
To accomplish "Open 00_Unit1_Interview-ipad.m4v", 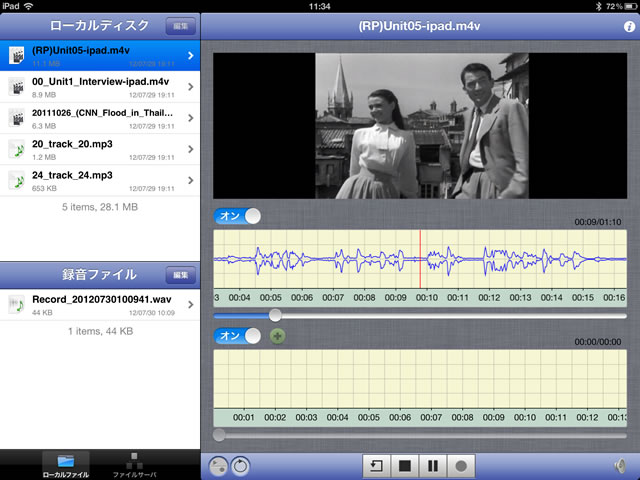I will [x=100, y=87].
